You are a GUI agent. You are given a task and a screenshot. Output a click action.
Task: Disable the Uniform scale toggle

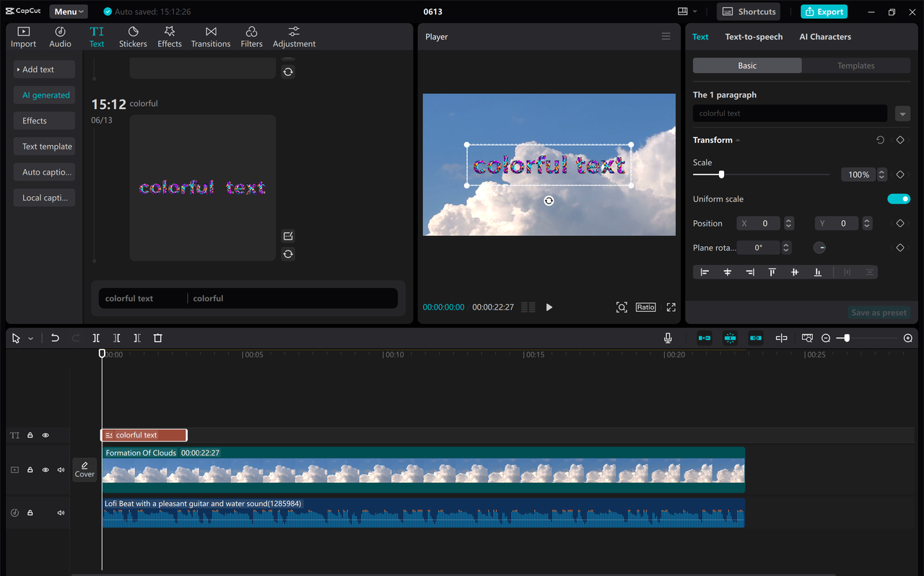coord(899,198)
